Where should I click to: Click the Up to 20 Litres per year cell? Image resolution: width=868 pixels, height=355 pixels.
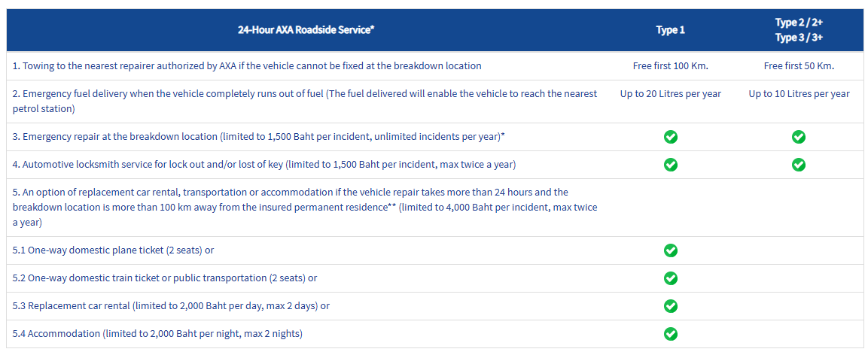click(x=671, y=94)
